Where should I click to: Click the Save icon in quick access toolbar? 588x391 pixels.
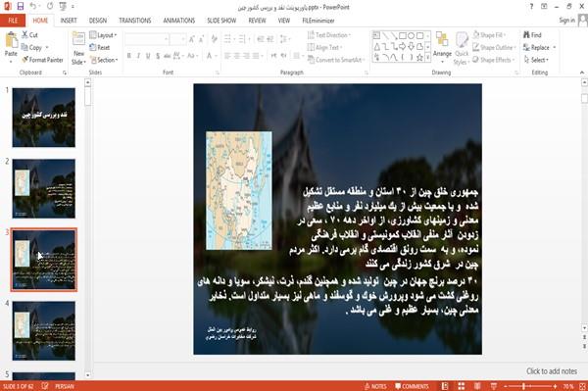click(x=21, y=7)
